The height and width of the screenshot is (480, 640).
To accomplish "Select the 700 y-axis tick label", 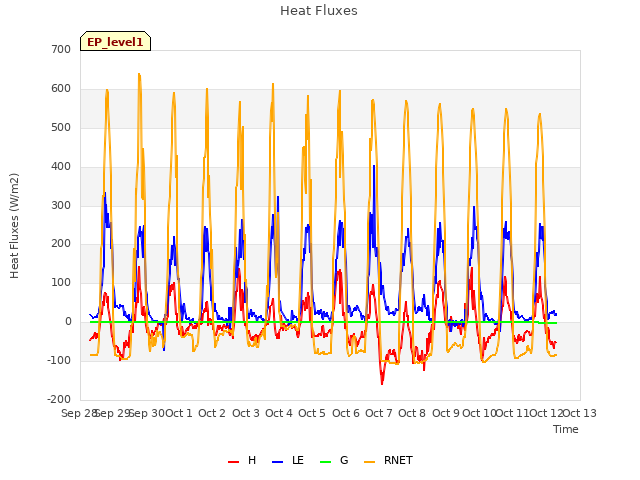I will click(x=61, y=49).
